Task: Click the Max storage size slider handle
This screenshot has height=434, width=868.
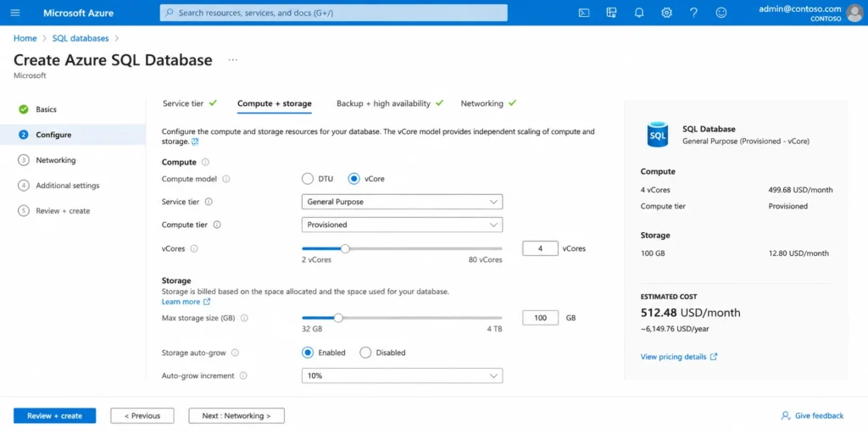Action: (337, 318)
